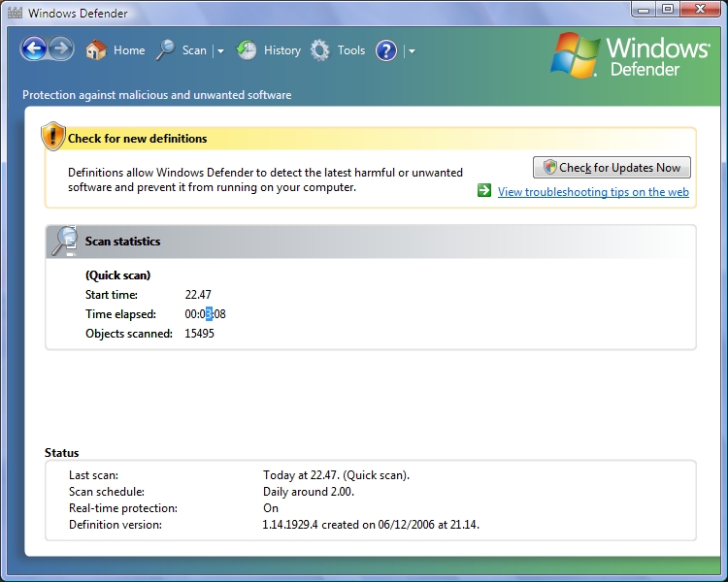Click the Scan statistics heading
Image resolution: width=728 pixels, height=582 pixels.
point(122,242)
